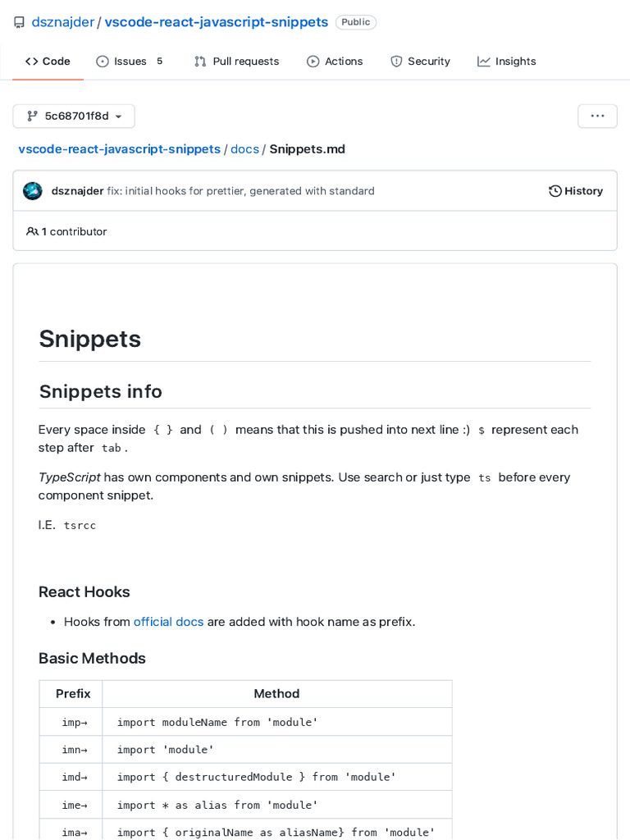Viewport: 630px width, 840px height.
Task: Click the commit message about prettier hooks
Action: pos(240,191)
